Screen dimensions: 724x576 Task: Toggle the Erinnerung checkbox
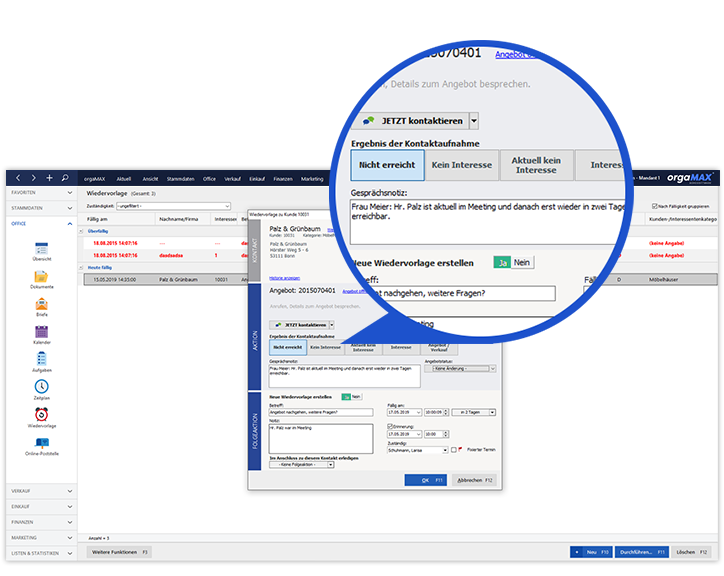click(x=390, y=426)
